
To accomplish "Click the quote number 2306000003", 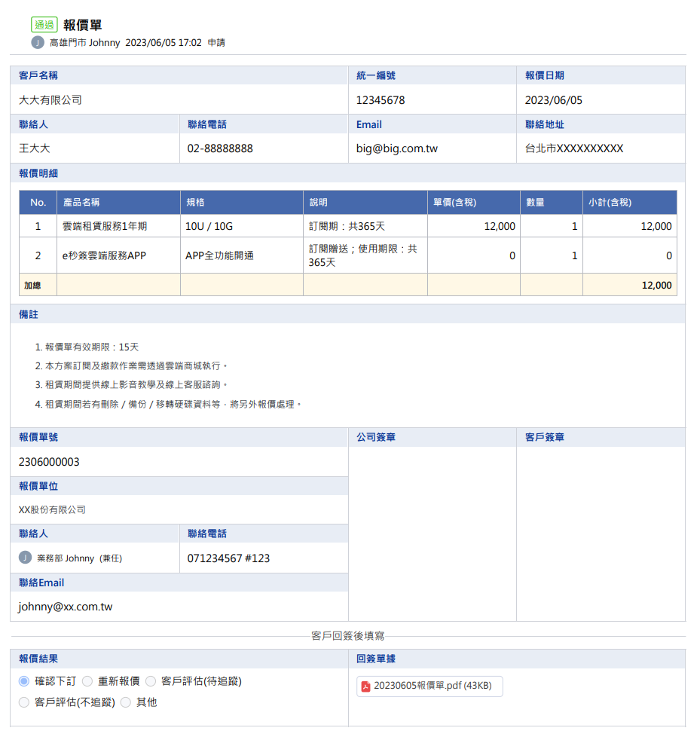I will click(49, 462).
